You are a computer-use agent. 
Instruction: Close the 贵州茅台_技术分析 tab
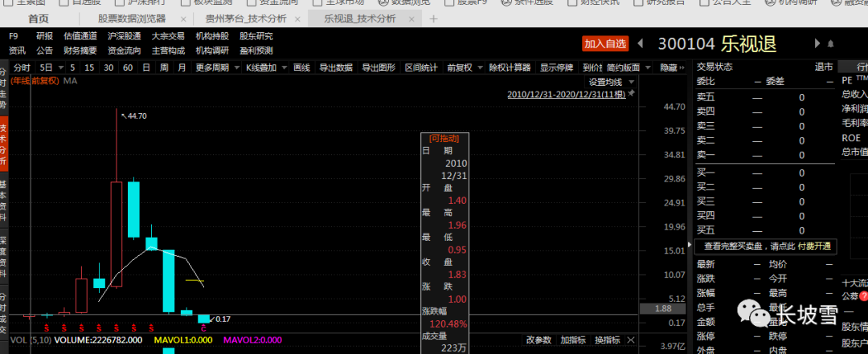297,18
